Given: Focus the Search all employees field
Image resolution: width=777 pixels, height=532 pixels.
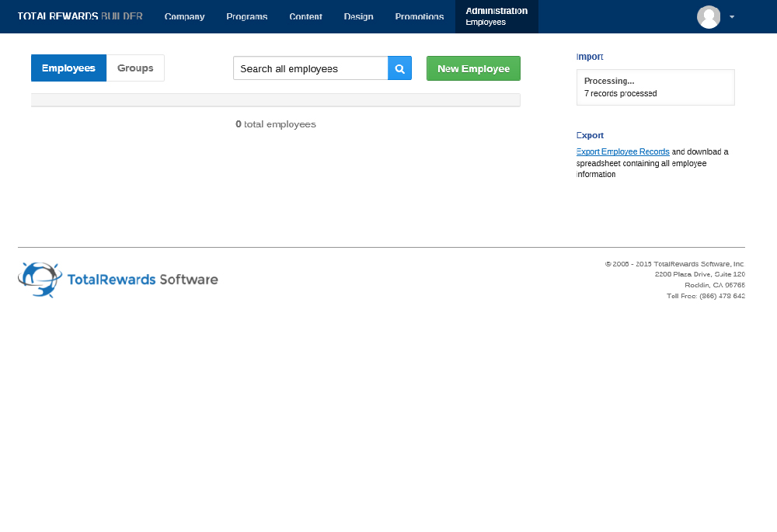Looking at the screenshot, I should pyautogui.click(x=310, y=68).
